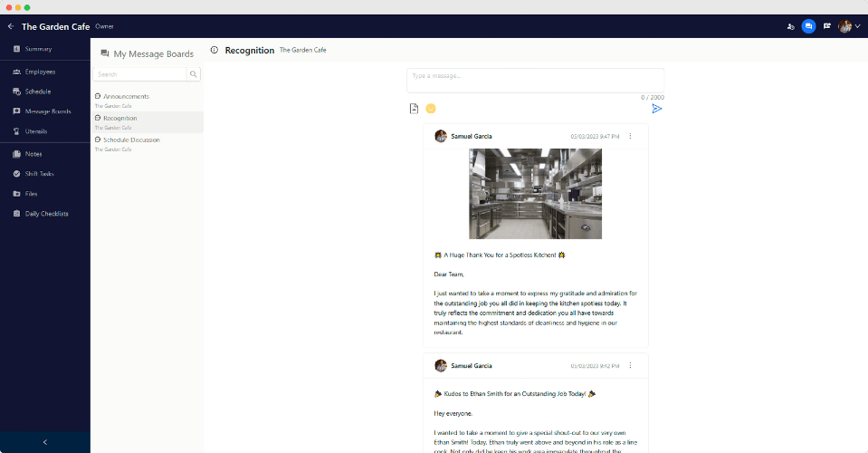
Task: Select the Announcements board
Action: click(x=148, y=101)
